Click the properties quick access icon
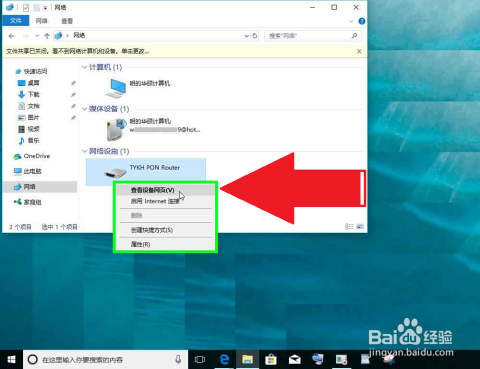The image size is (480, 369). pyautogui.click(x=26, y=7)
